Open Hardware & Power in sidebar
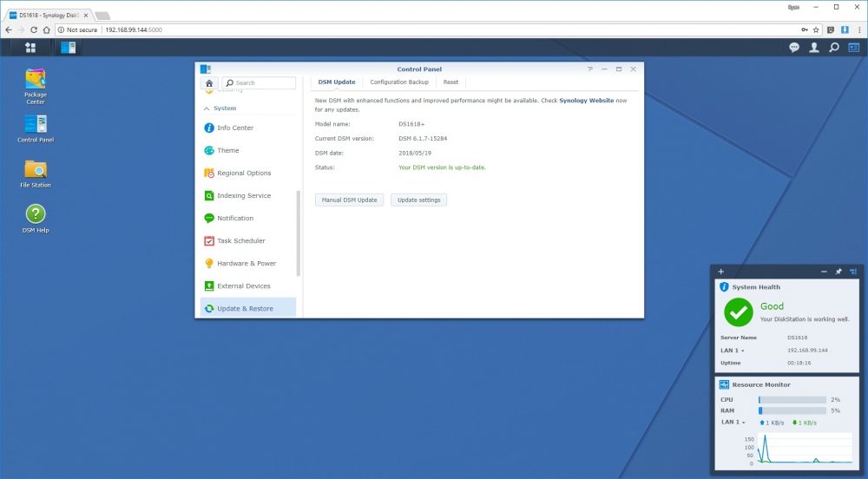868x479 pixels. 247,263
